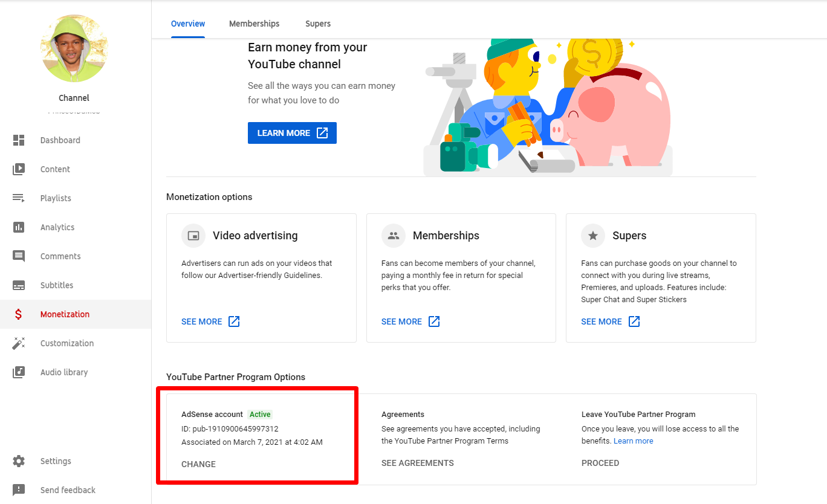Click the Channel label under avatar
Image resolution: width=827 pixels, height=504 pixels.
[x=74, y=98]
